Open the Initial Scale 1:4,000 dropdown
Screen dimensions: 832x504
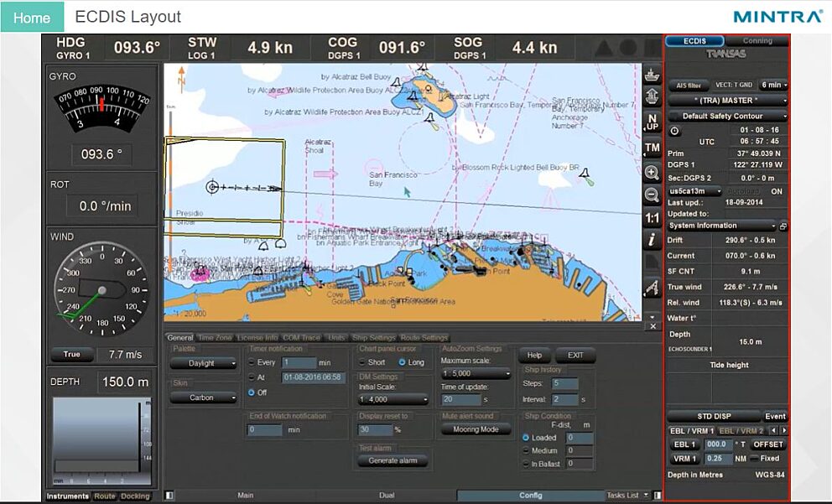[x=393, y=399]
